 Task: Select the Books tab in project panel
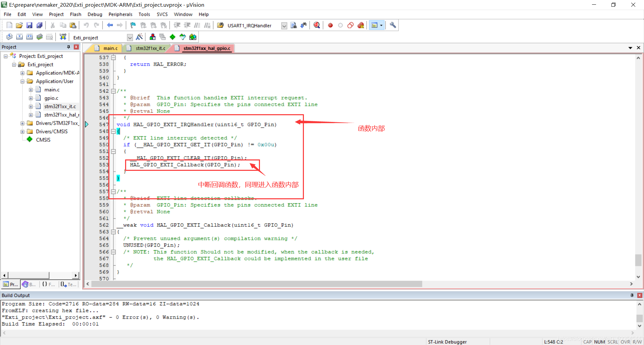click(29, 284)
